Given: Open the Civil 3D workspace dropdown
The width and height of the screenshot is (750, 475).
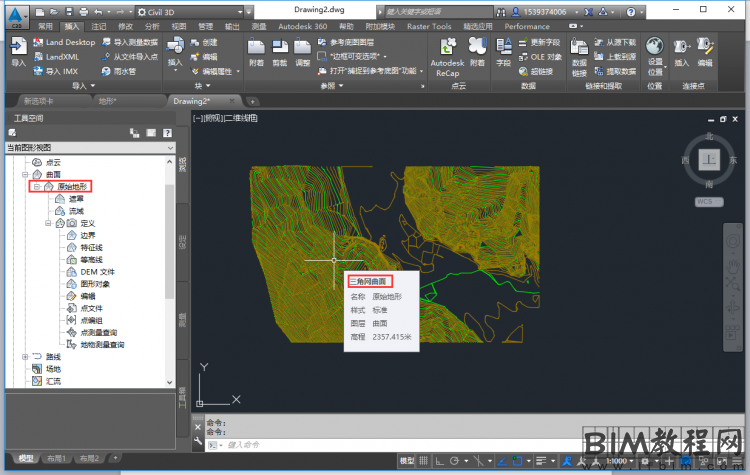Looking at the screenshot, I should (190, 12).
